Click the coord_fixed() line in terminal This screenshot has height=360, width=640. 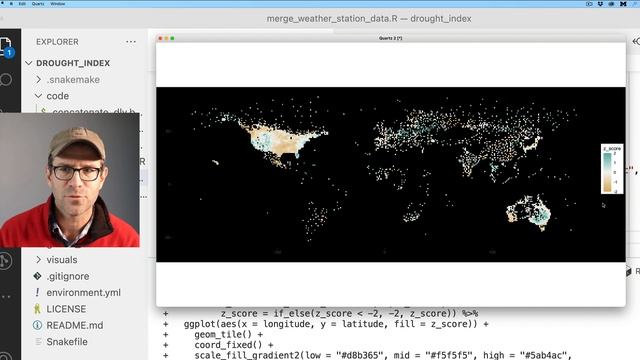pos(234,345)
